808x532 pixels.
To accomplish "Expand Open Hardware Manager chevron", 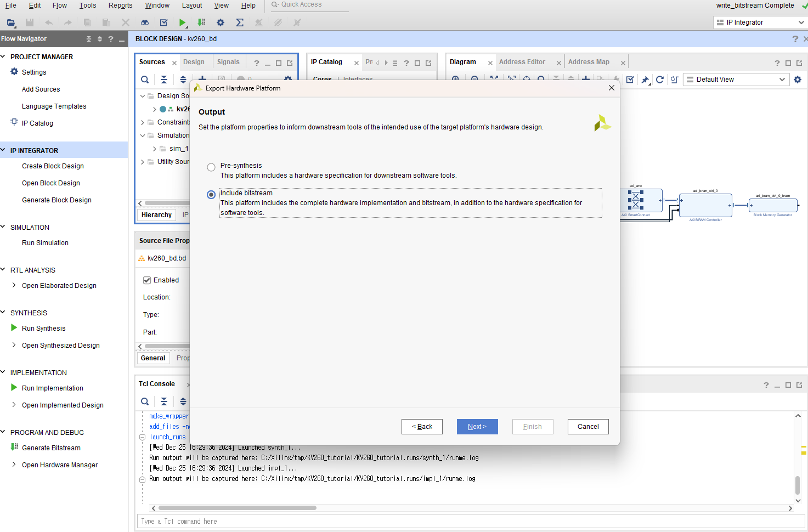I will pyautogui.click(x=14, y=465).
